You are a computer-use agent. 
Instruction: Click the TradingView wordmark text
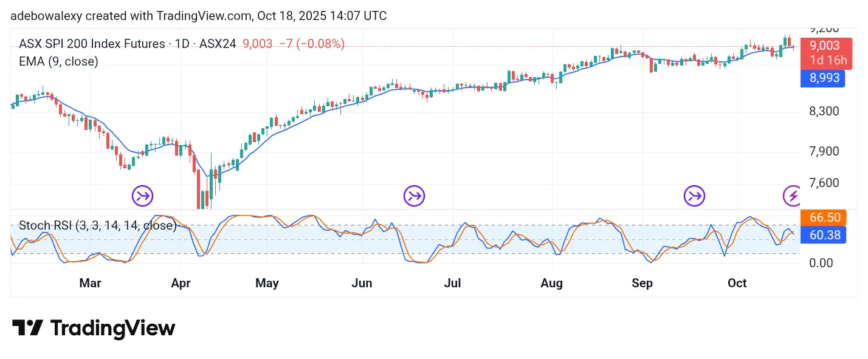tap(112, 328)
